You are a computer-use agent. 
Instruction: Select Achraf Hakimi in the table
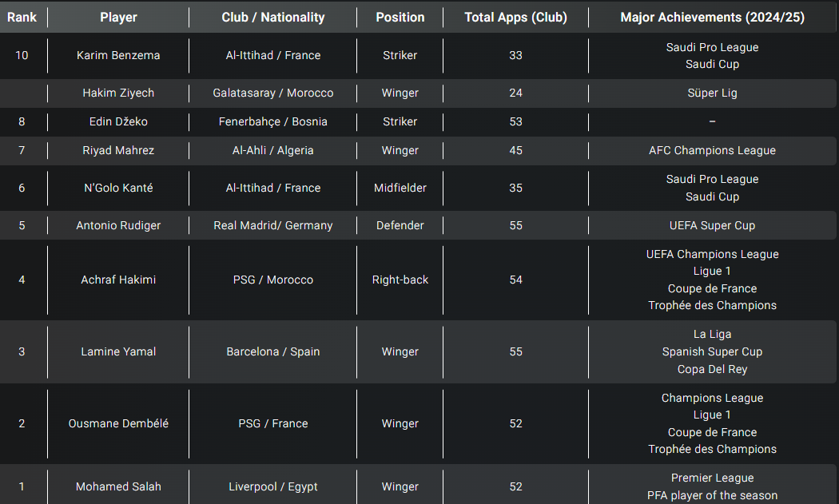pos(118,280)
